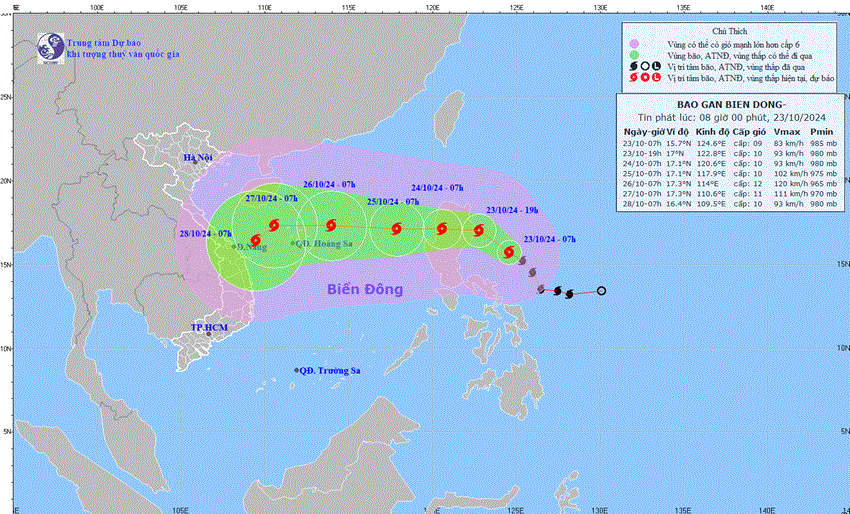
Task: Click the "TP.HCM" label
Action: pyautogui.click(x=209, y=327)
